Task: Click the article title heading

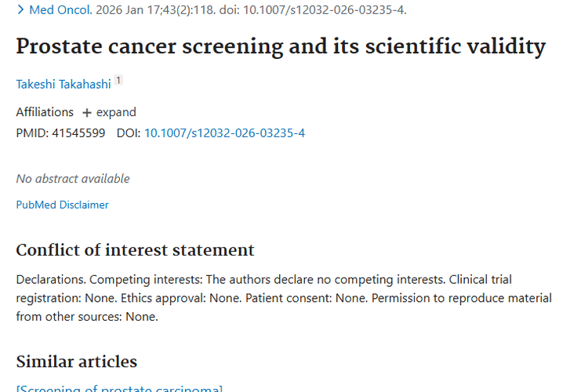Action: point(280,46)
